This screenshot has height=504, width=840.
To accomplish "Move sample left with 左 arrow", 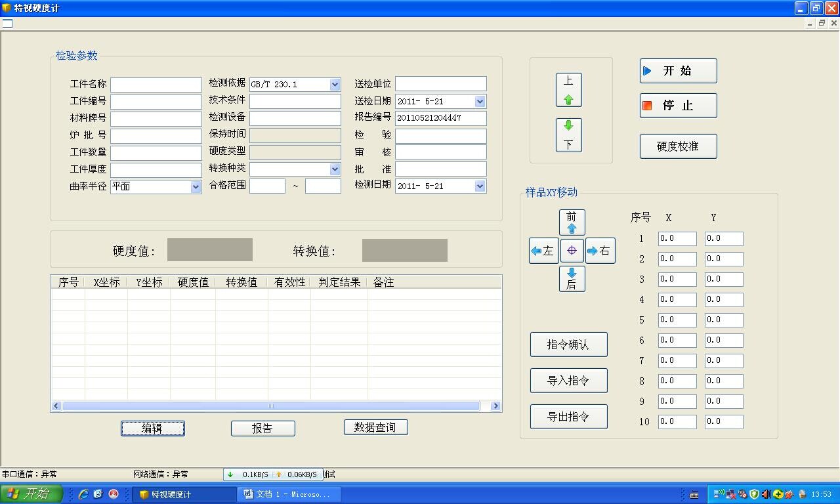I will (x=543, y=251).
